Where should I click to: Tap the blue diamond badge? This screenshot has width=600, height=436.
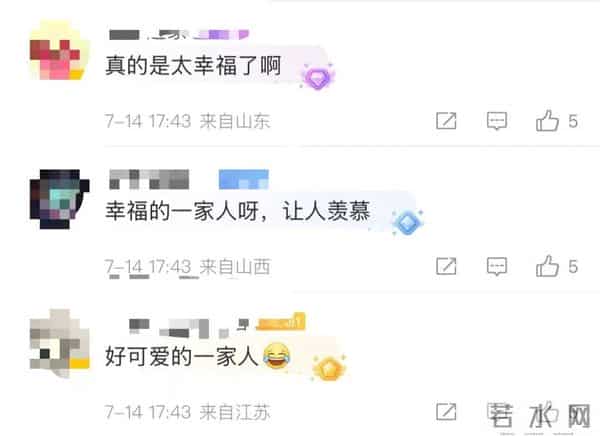[x=408, y=222]
